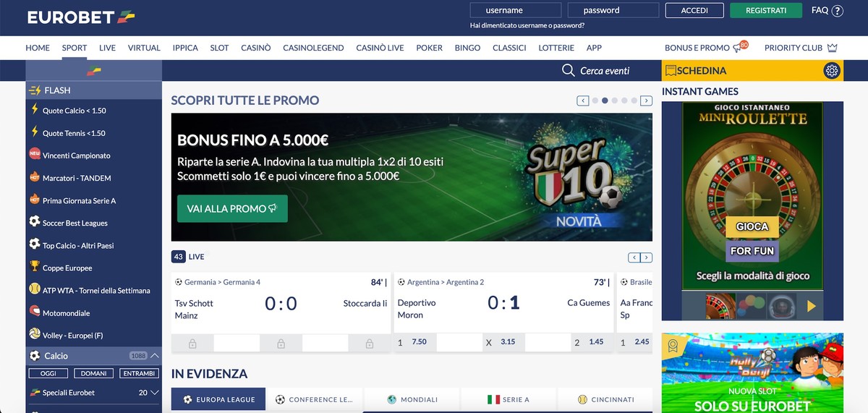868x413 pixels.
Task: Open the CASINÒ LIVE menu item
Action: [380, 48]
